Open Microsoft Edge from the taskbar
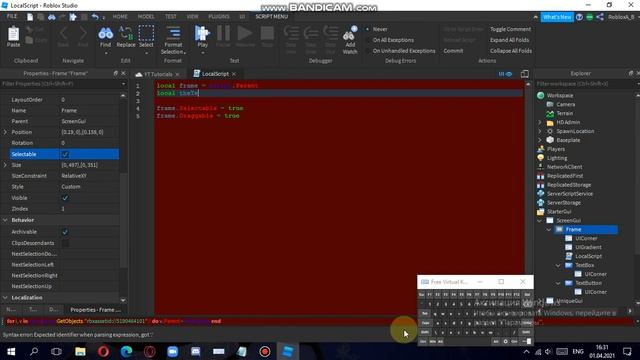 126,351
